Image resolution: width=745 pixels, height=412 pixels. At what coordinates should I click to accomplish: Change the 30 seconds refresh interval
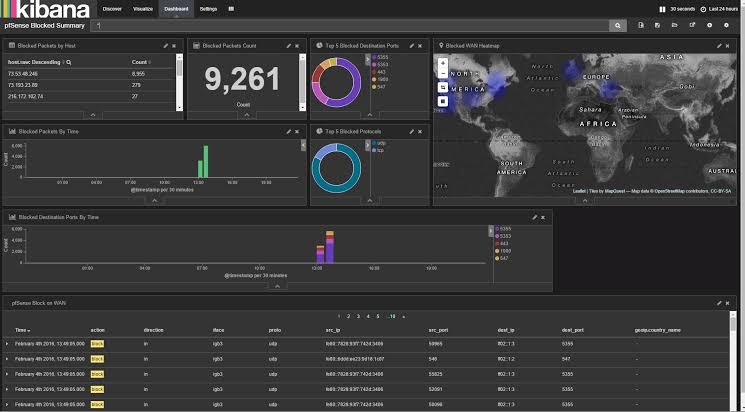click(682, 9)
